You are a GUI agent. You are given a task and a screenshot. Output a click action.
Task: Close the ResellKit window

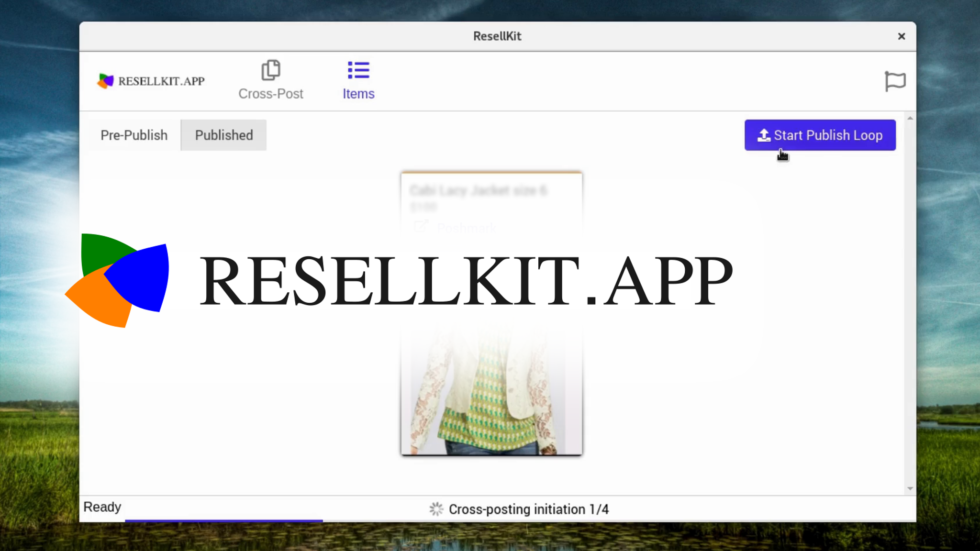tap(902, 36)
